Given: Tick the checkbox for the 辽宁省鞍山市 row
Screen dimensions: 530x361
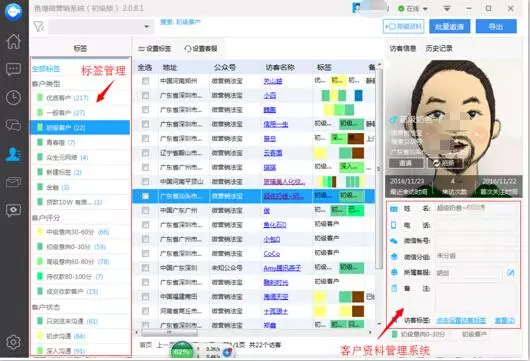Looking at the screenshot, I should [x=145, y=153].
